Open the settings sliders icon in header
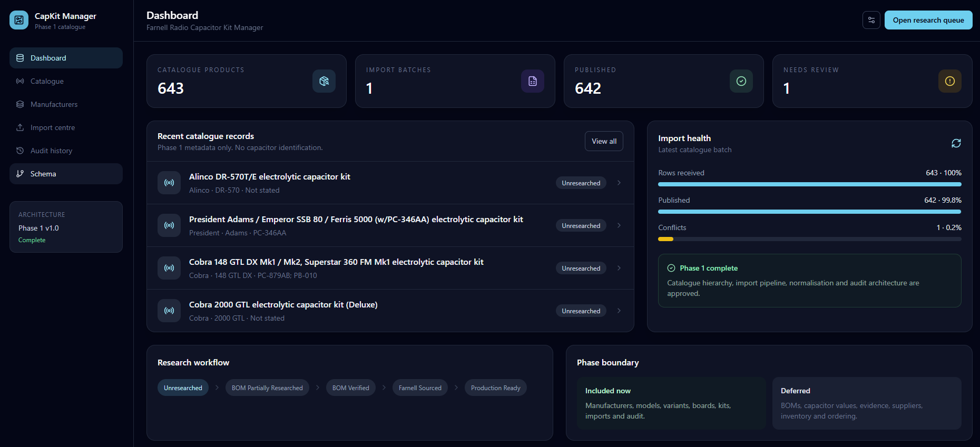Viewport: 980px width, 447px height. [x=871, y=20]
